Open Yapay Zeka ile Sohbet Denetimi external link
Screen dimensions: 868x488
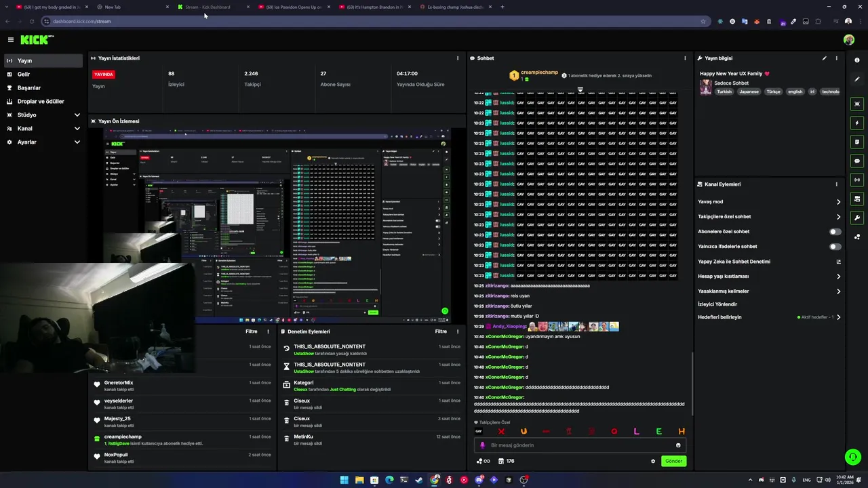point(838,262)
